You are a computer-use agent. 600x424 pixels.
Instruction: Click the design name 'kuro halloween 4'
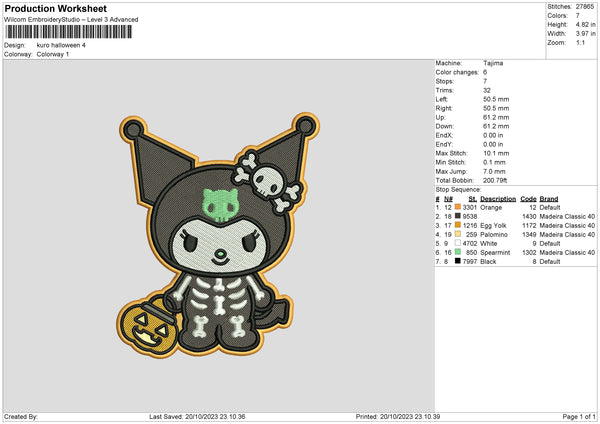coord(61,45)
